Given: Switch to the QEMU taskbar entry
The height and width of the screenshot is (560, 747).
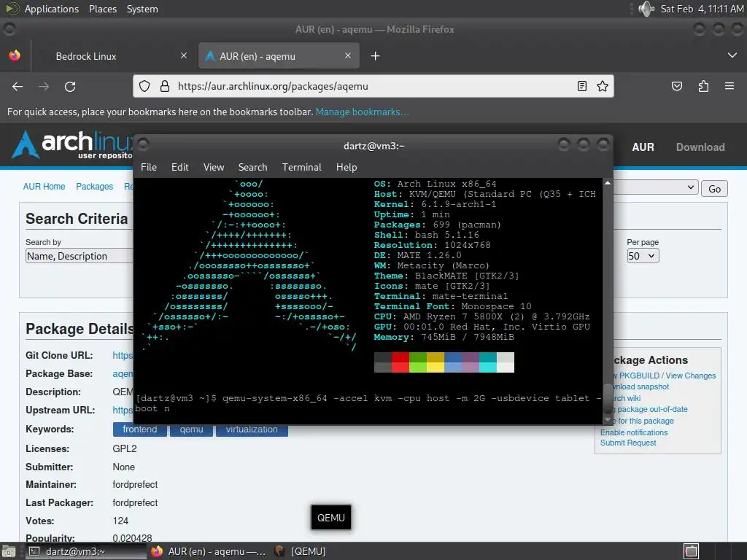Looking at the screenshot, I should point(300,551).
